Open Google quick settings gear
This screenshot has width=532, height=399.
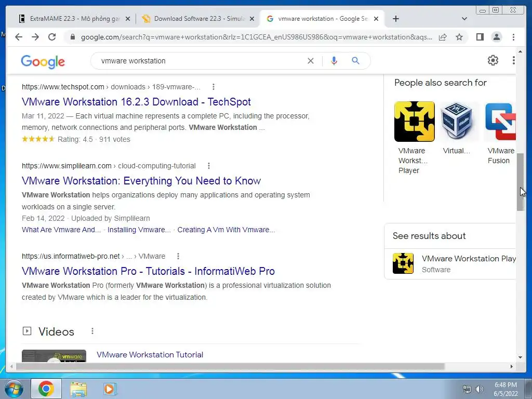[493, 60]
